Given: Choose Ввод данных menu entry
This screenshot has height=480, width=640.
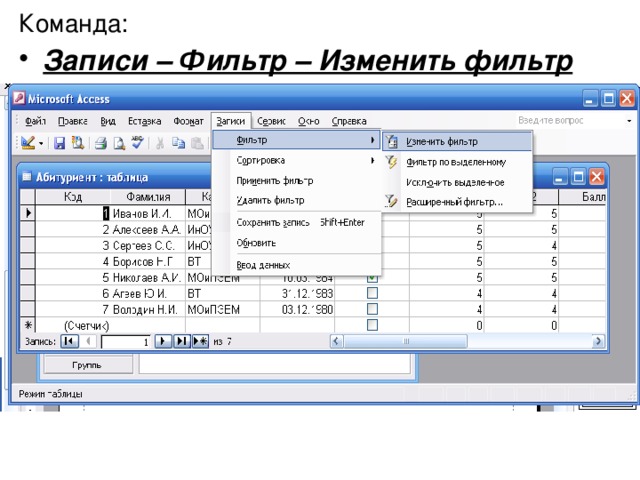Looking at the screenshot, I should click(297, 265).
